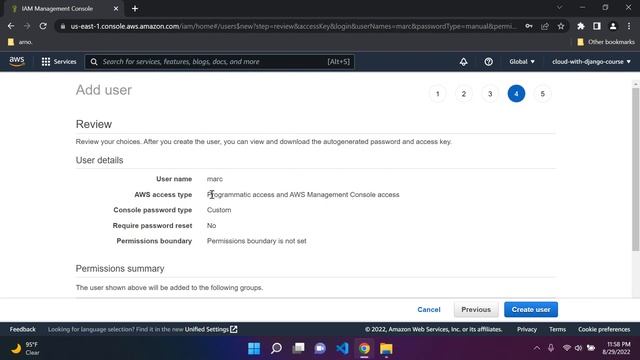The height and width of the screenshot is (360, 640).
Task: Open the Windows Start menu
Action: click(254, 349)
